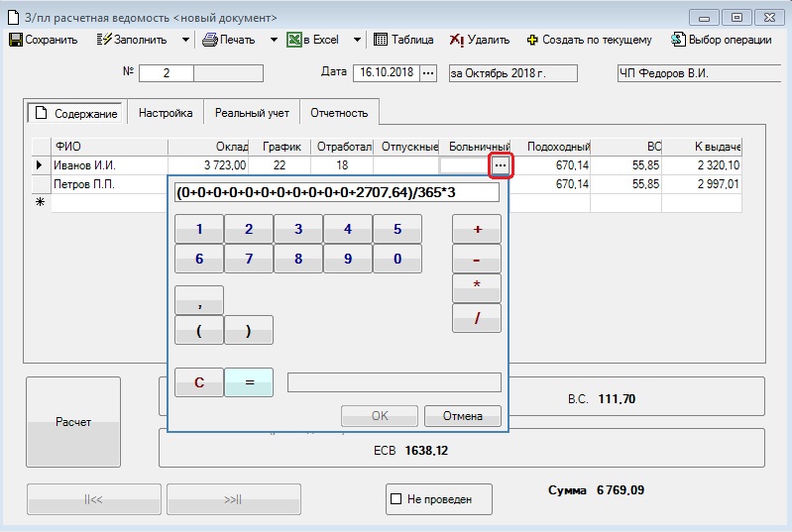Image resolution: width=792 pixels, height=532 pixels.
Task: Click the Save (Сохранить) toolbar icon
Action: pyautogui.click(x=16, y=40)
